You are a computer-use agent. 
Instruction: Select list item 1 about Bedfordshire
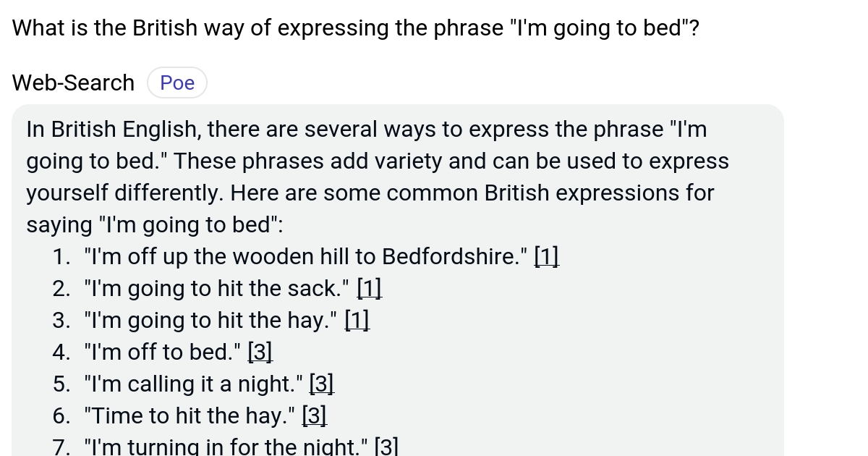coord(304,256)
